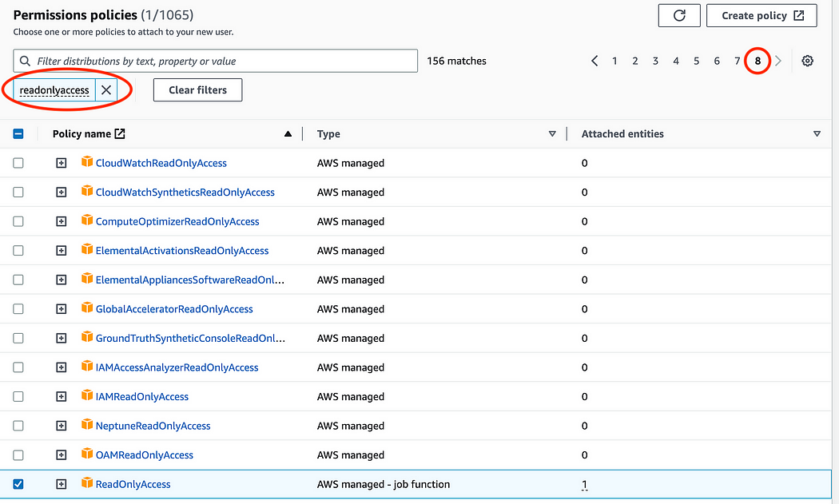Click 'AWS managed - job function' type cell
839x504 pixels.
(383, 484)
